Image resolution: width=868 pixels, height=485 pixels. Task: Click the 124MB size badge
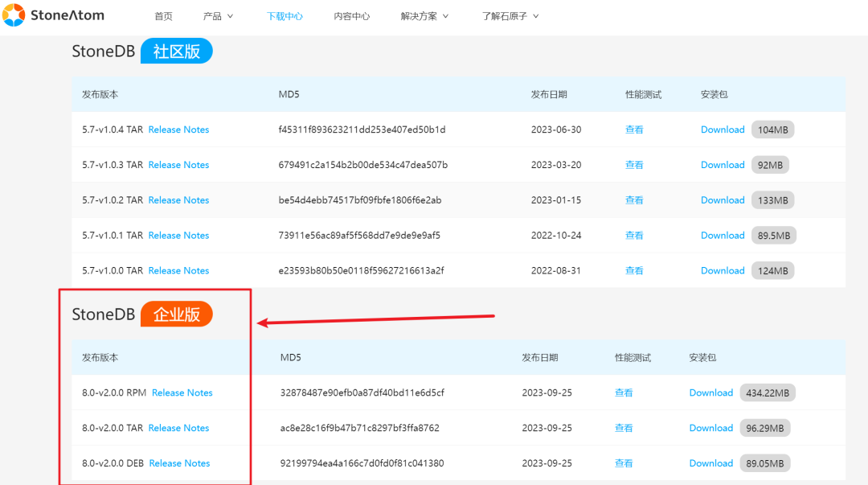point(773,270)
